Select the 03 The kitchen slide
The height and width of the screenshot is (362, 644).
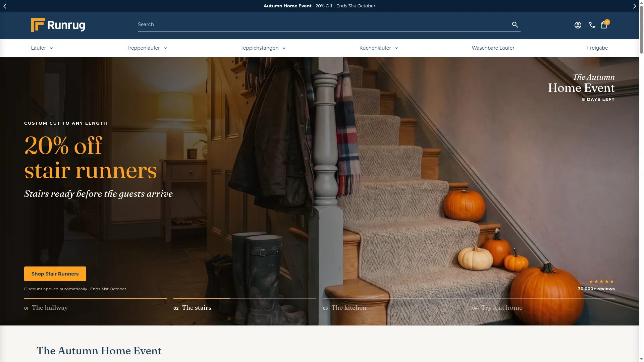pyautogui.click(x=345, y=308)
